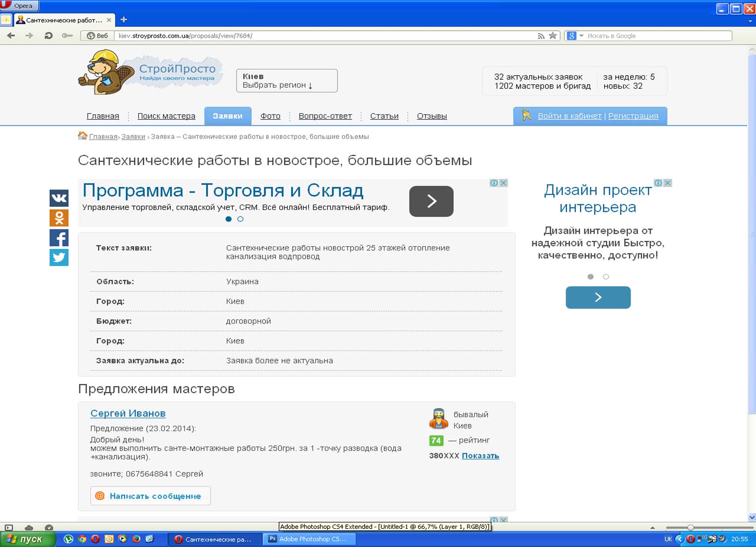Open the СтройПросто beaver logo
The image size is (756, 547).
pos(150,72)
